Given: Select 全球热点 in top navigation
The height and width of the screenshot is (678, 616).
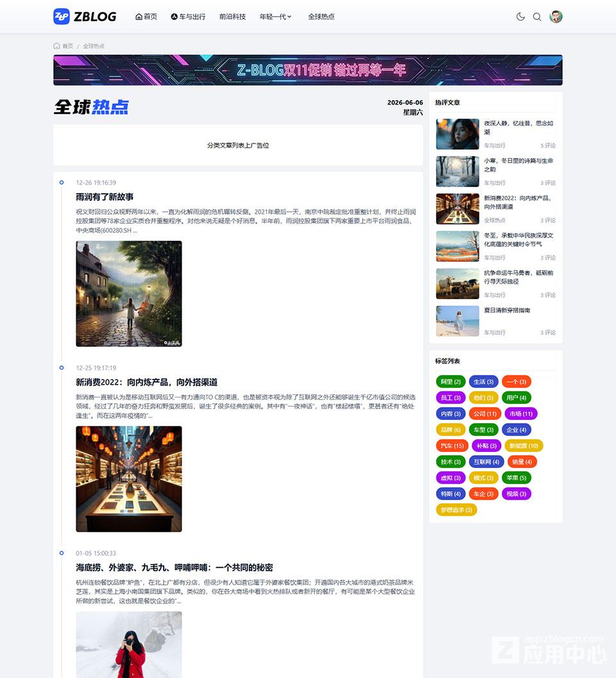Looking at the screenshot, I should pos(321,17).
